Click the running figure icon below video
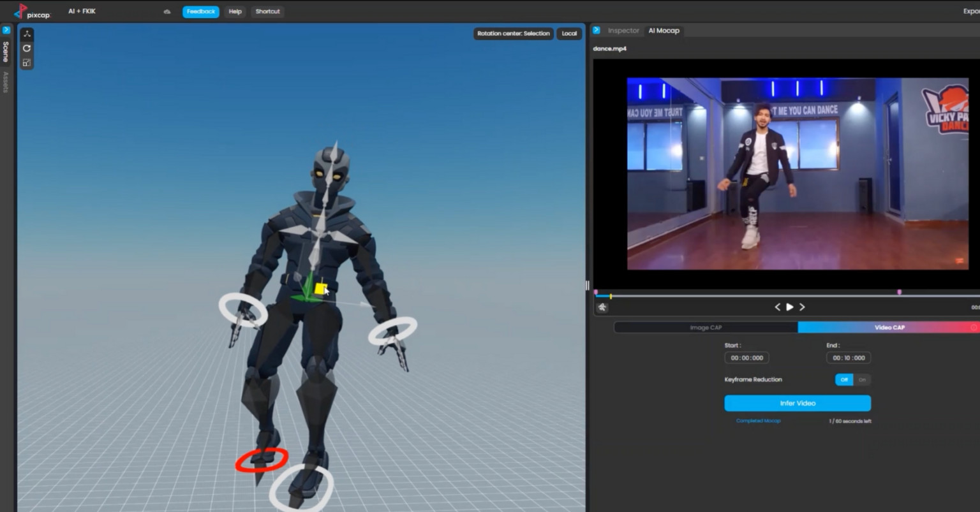 click(602, 307)
